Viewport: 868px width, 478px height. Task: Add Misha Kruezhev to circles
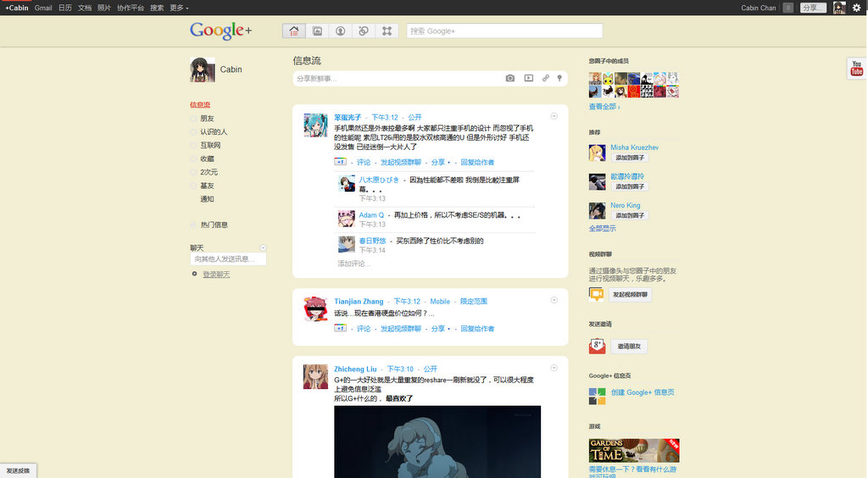(x=630, y=158)
